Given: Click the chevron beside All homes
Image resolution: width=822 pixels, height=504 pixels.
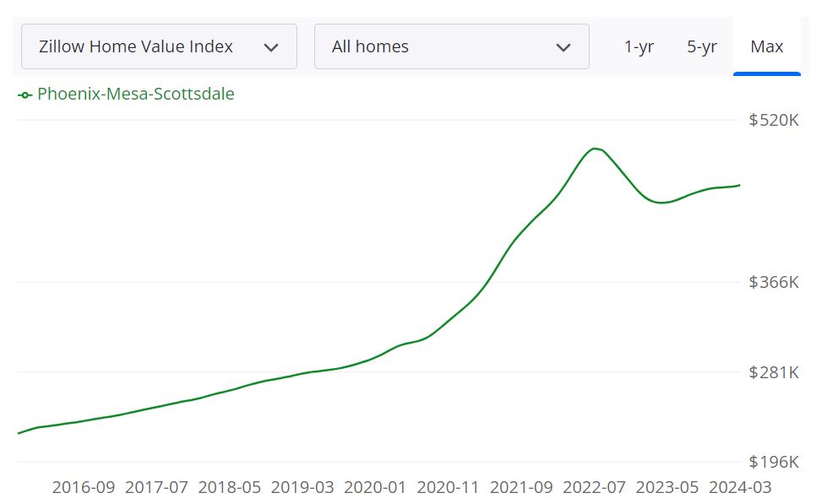Looking at the screenshot, I should [563, 47].
